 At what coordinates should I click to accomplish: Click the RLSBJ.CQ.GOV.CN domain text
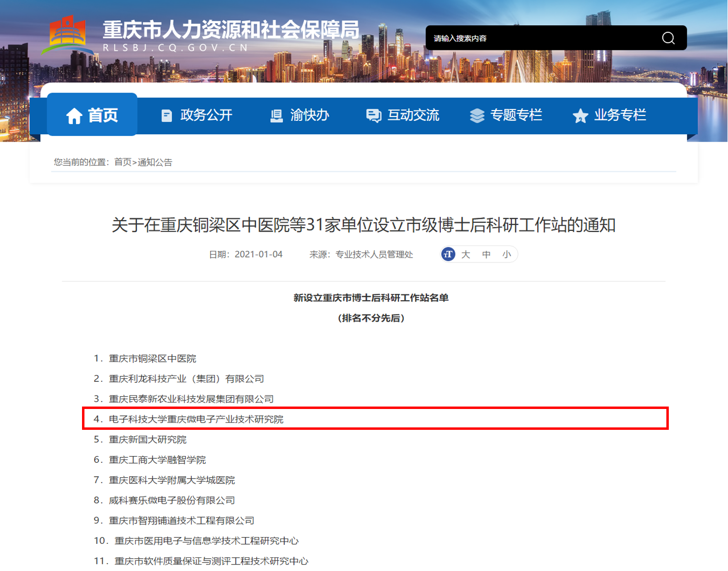(176, 48)
